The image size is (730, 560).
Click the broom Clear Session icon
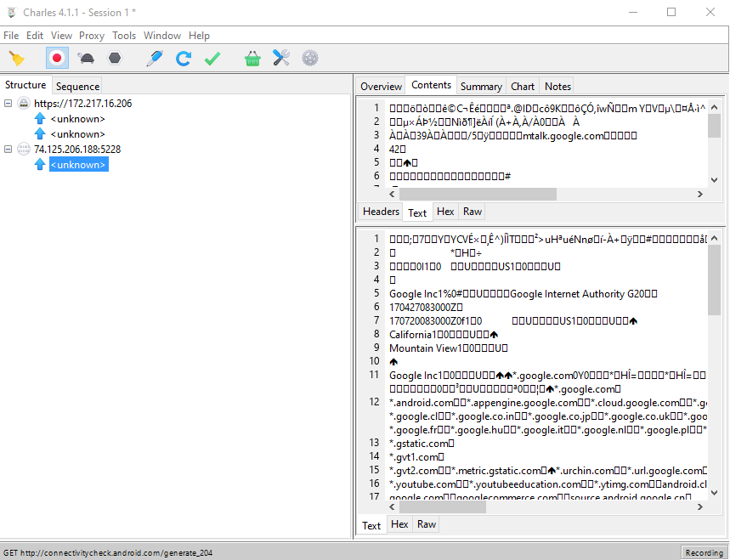click(x=17, y=59)
